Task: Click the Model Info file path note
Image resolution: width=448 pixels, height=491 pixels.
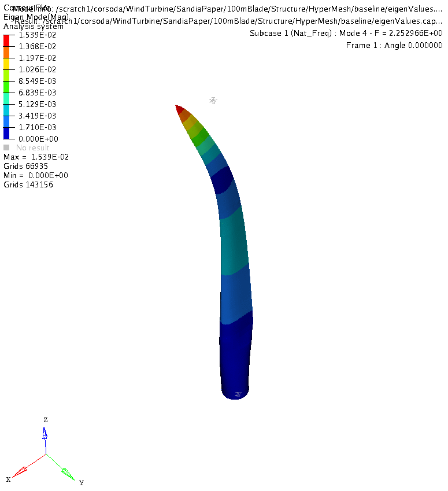Action: tap(228, 9)
